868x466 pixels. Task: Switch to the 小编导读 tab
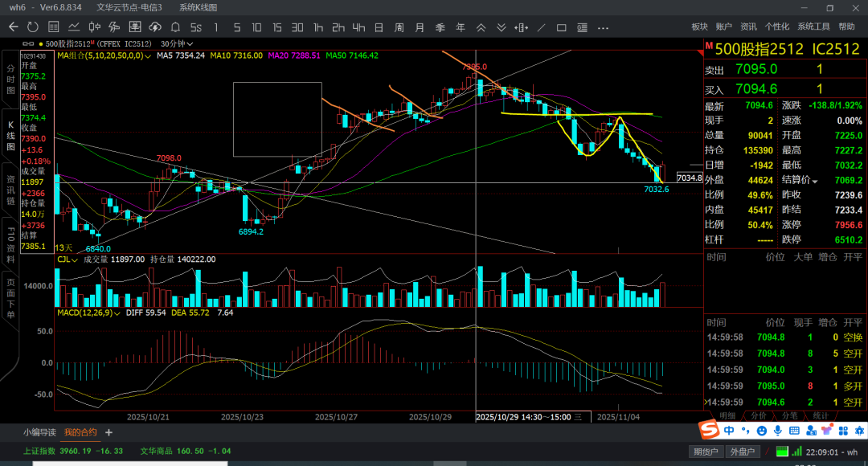(39, 432)
